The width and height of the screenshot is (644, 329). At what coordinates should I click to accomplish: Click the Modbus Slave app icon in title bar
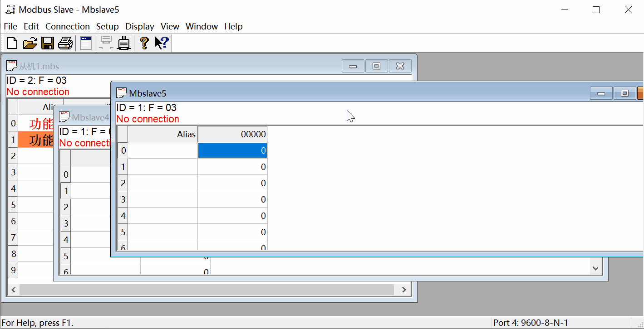(x=10, y=10)
